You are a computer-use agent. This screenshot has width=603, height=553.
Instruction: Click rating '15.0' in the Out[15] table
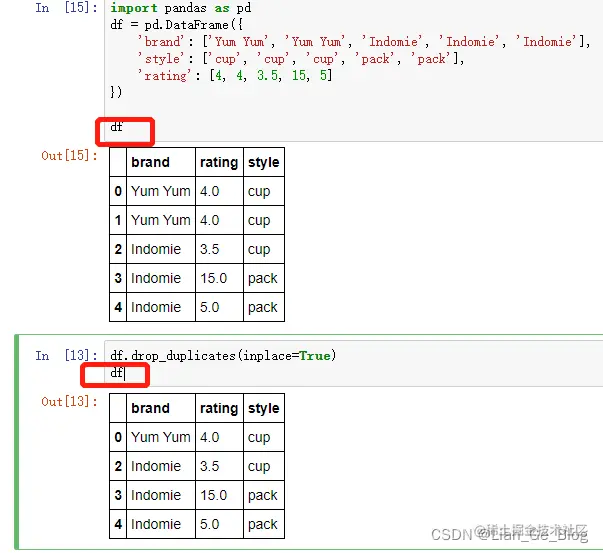tap(214, 278)
